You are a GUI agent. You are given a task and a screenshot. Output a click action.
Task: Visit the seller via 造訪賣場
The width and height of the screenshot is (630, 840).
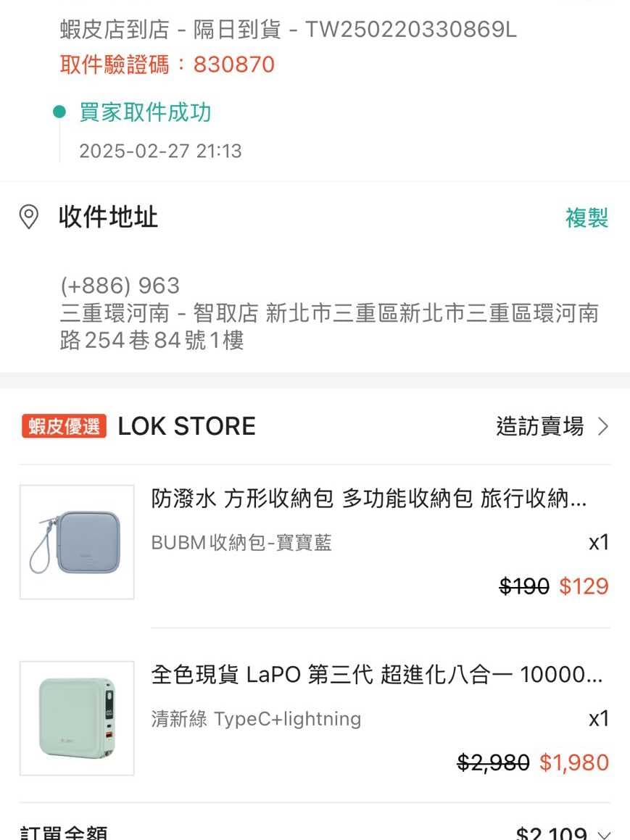click(539, 427)
